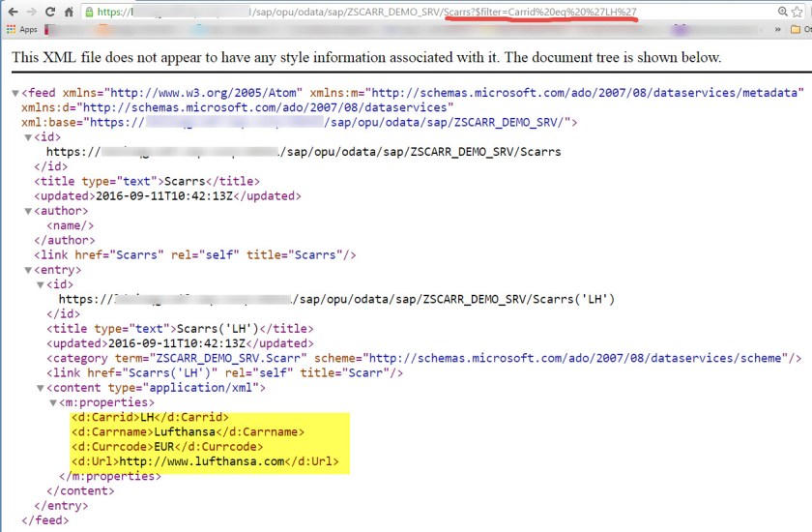Click the title text Scarrs line
This screenshot has height=532, width=812.
(147, 181)
